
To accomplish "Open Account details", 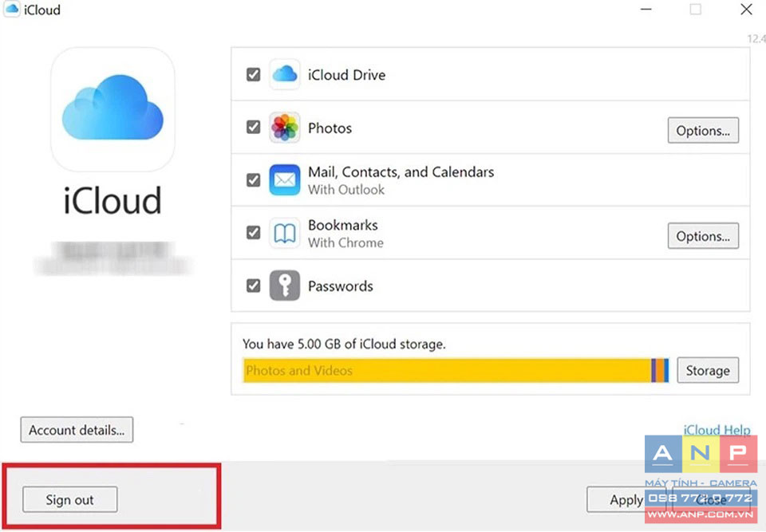I will 77,430.
